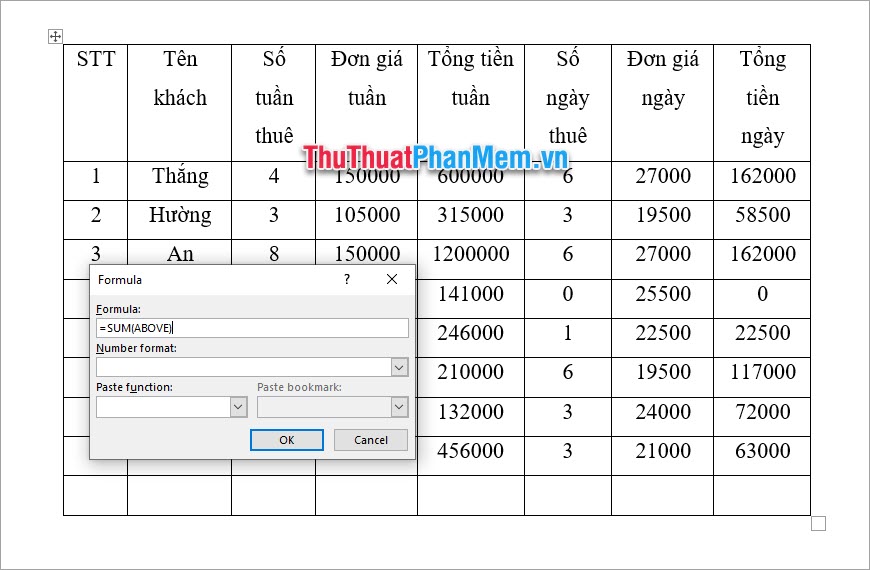Select the "Tổng tiền ngày" header cell
This screenshot has height=570, width=870.
pyautogui.click(x=762, y=103)
